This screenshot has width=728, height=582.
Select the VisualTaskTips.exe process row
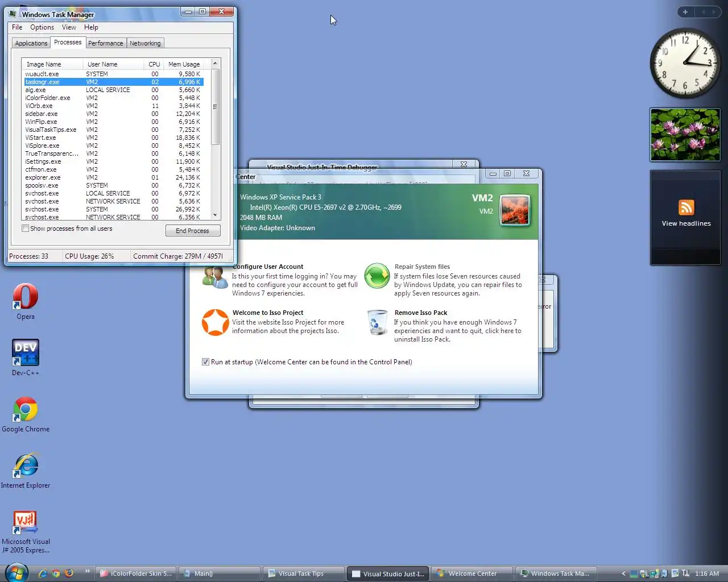point(113,130)
